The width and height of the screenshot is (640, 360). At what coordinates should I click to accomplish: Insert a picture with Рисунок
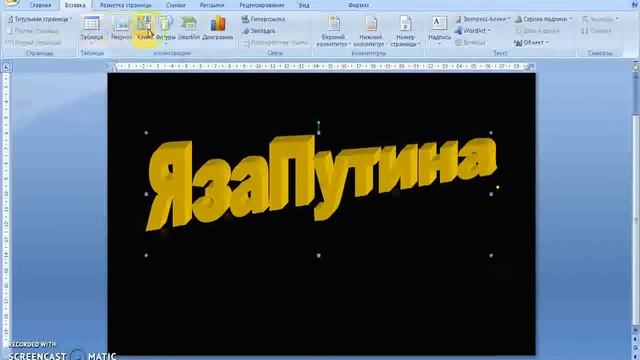pos(121,29)
